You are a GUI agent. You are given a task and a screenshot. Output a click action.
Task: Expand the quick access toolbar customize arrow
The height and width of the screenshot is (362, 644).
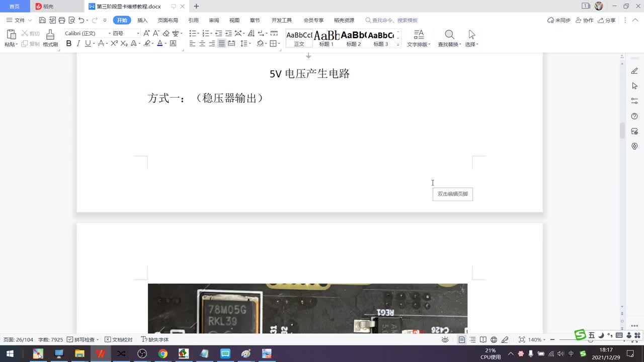click(x=105, y=20)
